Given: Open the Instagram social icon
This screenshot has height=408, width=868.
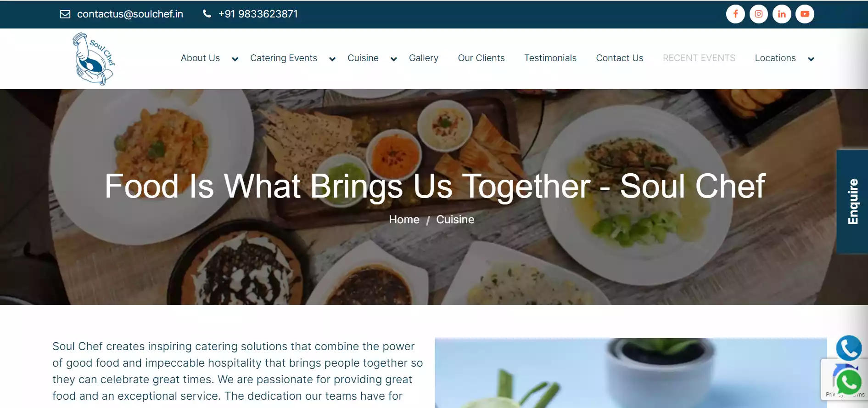Looking at the screenshot, I should click(759, 14).
